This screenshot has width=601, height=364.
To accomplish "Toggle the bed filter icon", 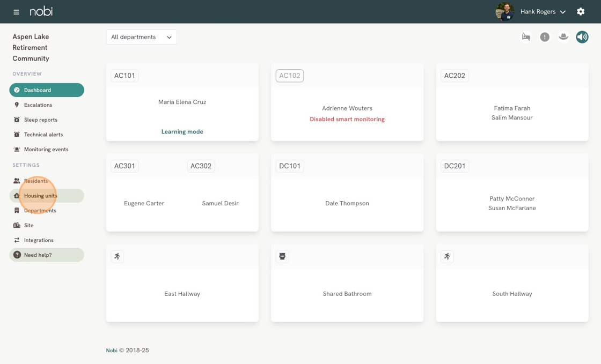I will 526,37.
